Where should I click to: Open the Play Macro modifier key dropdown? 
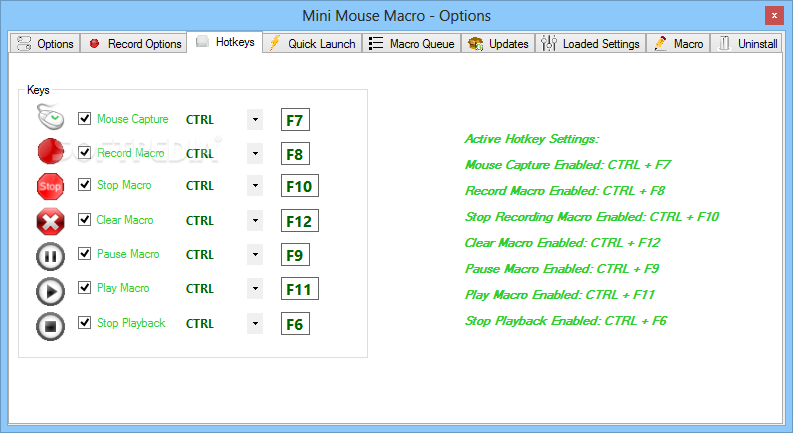tap(255, 288)
